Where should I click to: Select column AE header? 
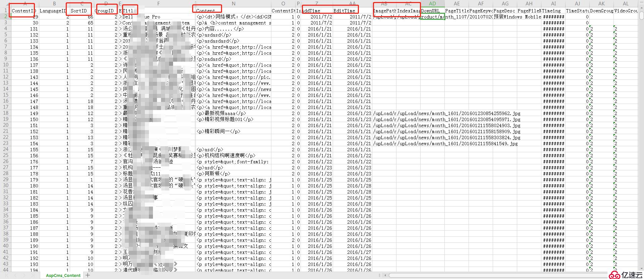point(457,4)
